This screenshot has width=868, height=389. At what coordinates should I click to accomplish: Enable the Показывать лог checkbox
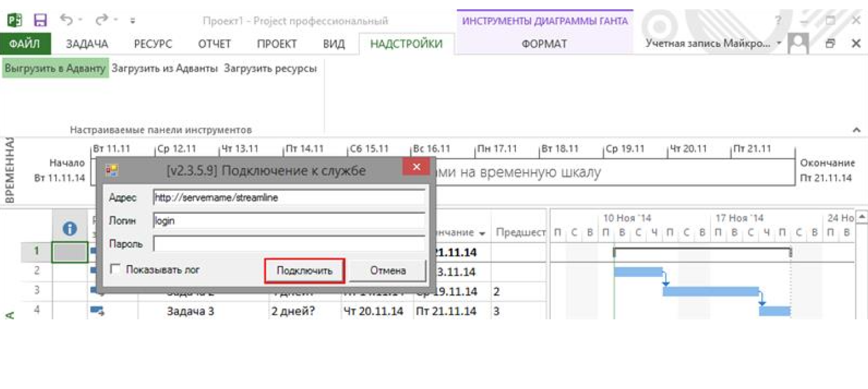(x=115, y=269)
